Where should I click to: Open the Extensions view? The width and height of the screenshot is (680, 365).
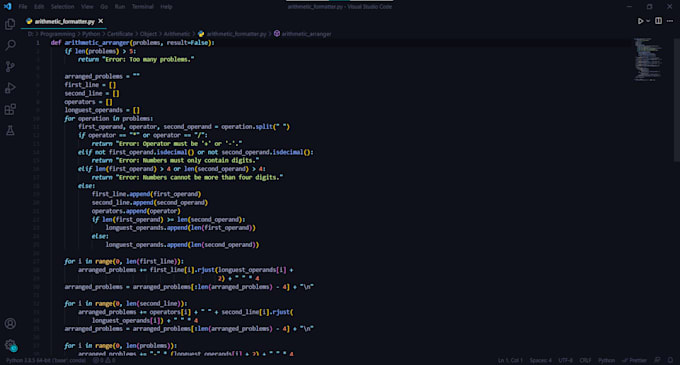click(10, 109)
